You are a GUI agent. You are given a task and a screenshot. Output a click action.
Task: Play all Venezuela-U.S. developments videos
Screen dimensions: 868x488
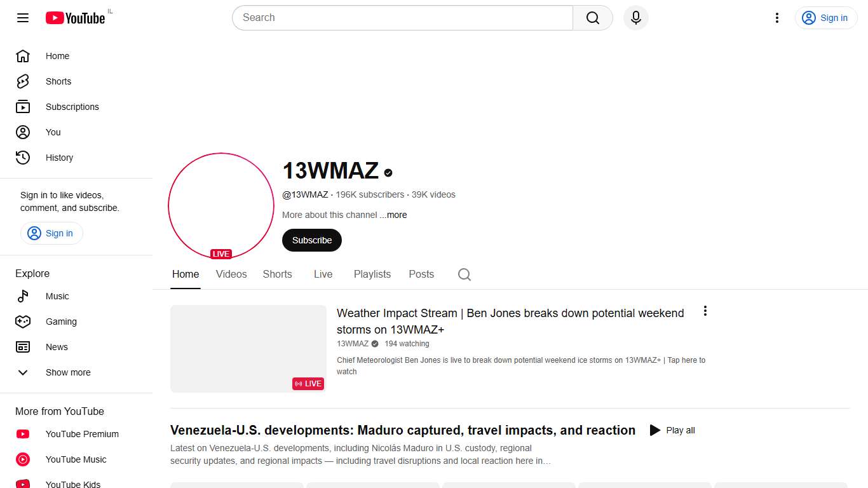click(x=672, y=430)
